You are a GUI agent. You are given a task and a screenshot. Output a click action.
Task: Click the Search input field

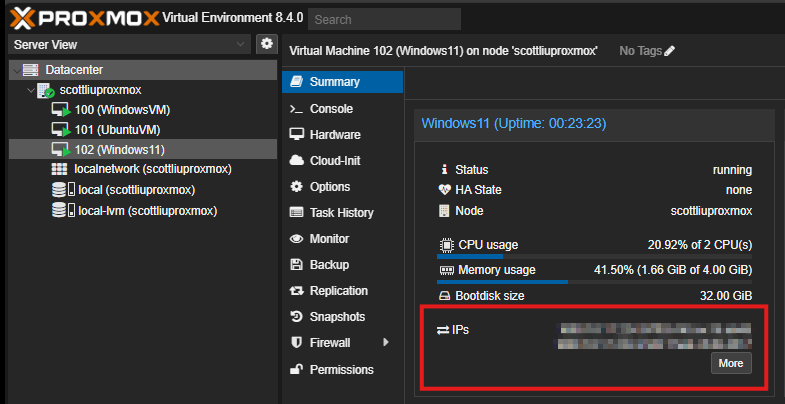tap(384, 19)
